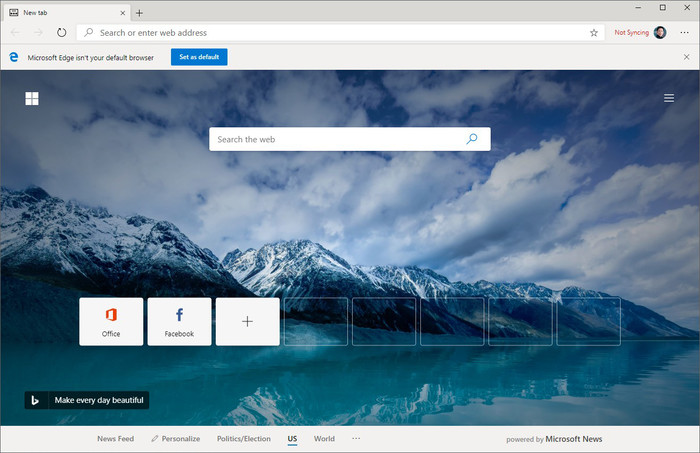This screenshot has width=700, height=453.
Task: Open the browser settings ellipsis menu
Action: pos(683,32)
